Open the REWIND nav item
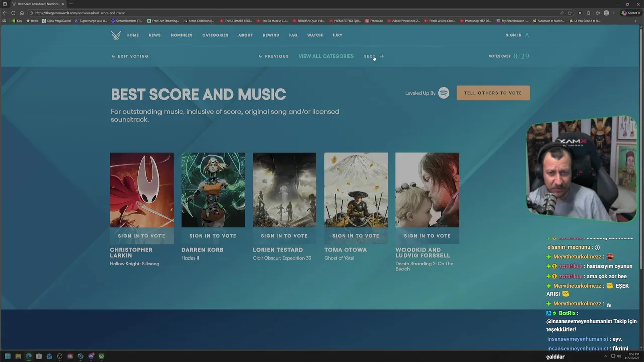The width and height of the screenshot is (644, 362). coord(271,35)
